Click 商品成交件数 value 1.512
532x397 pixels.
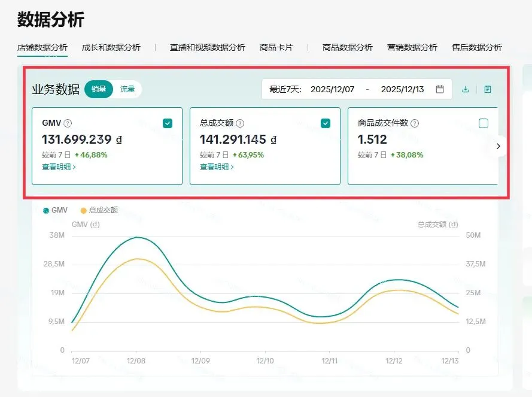[x=372, y=140]
